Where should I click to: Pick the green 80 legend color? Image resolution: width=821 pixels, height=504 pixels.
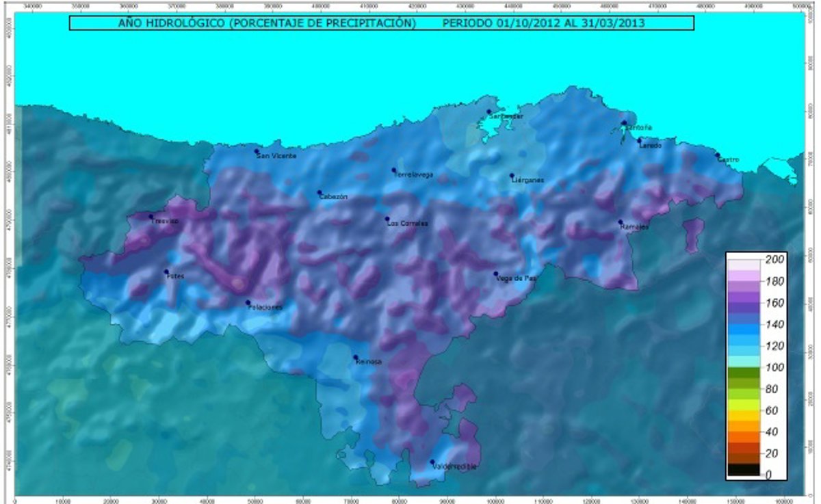click(743, 389)
